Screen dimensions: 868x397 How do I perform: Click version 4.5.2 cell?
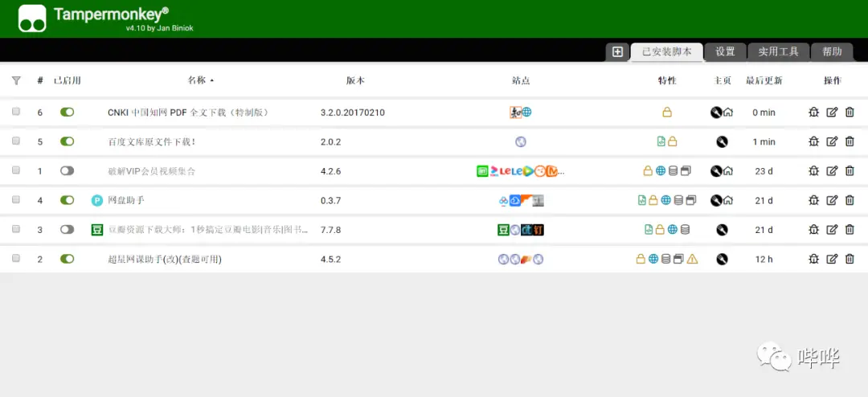click(330, 259)
